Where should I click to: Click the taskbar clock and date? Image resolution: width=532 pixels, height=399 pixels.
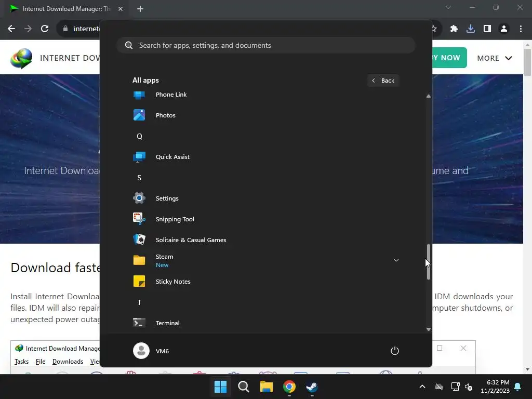(x=495, y=387)
